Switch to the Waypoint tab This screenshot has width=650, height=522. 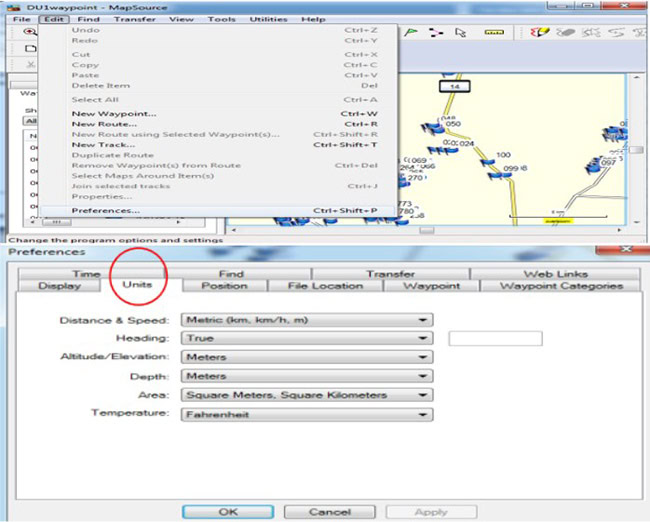pos(432,286)
